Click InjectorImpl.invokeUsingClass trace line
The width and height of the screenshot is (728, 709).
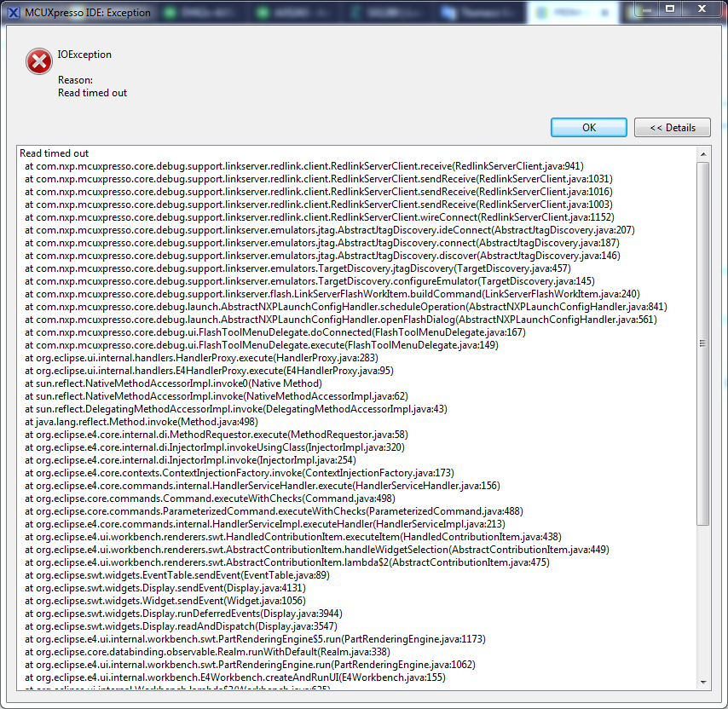tap(215, 447)
